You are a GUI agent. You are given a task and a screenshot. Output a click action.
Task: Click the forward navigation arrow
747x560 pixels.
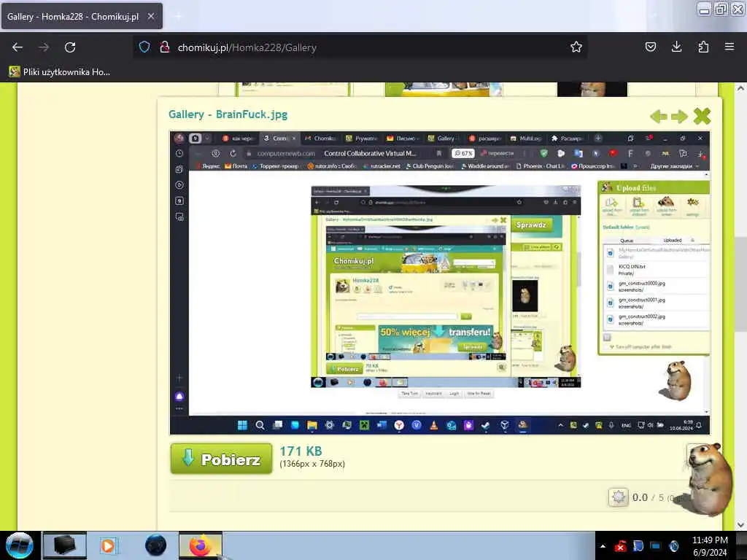[x=44, y=47]
